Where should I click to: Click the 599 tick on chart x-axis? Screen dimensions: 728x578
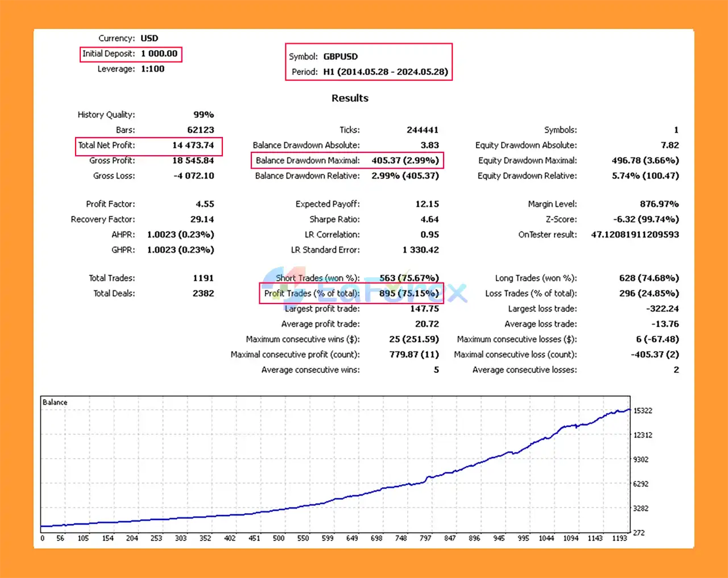tap(328, 538)
